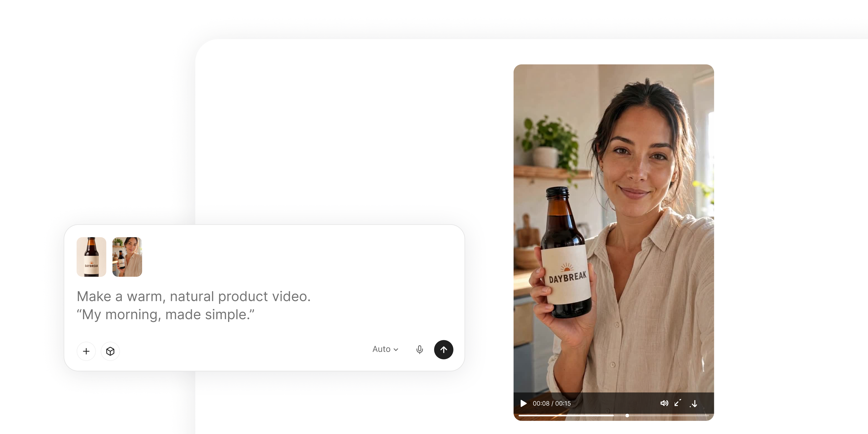The image size is (868, 434).
Task: Mute the video volume
Action: 664,403
